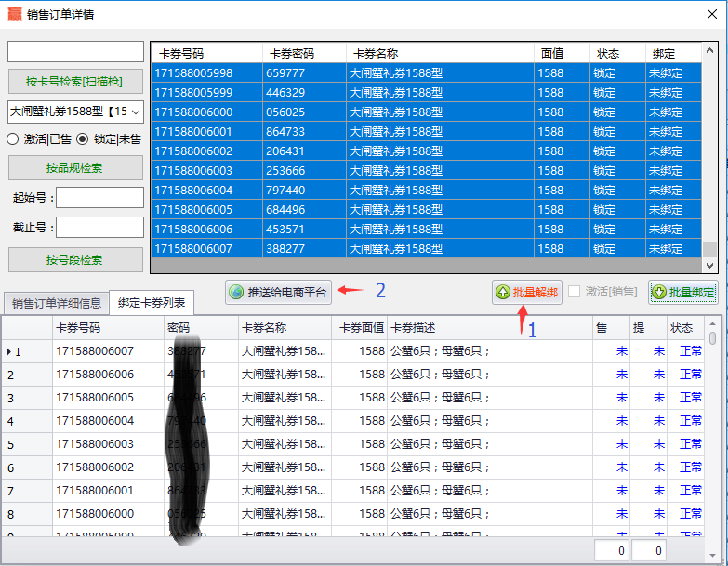Close the 销售订单详情 window
Image resolution: width=728 pixels, height=566 pixels.
coord(712,14)
